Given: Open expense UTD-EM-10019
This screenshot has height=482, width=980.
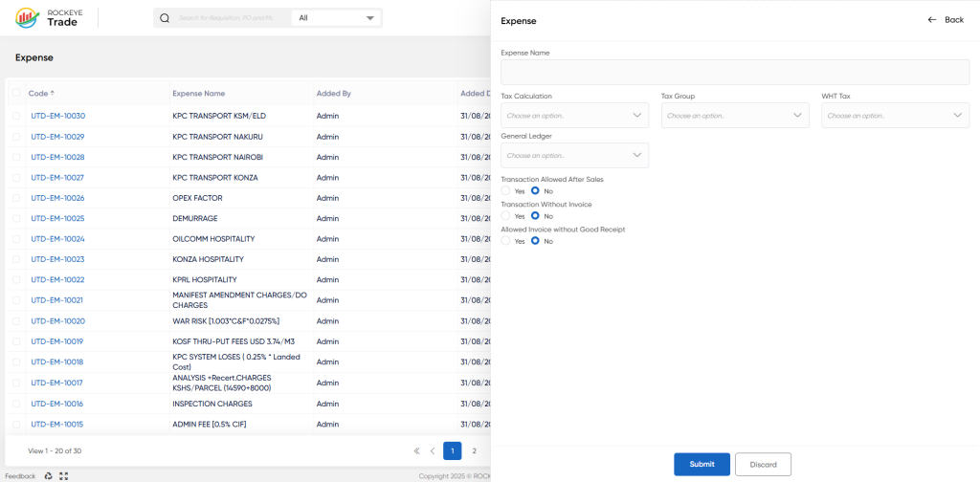Looking at the screenshot, I should pyautogui.click(x=57, y=341).
